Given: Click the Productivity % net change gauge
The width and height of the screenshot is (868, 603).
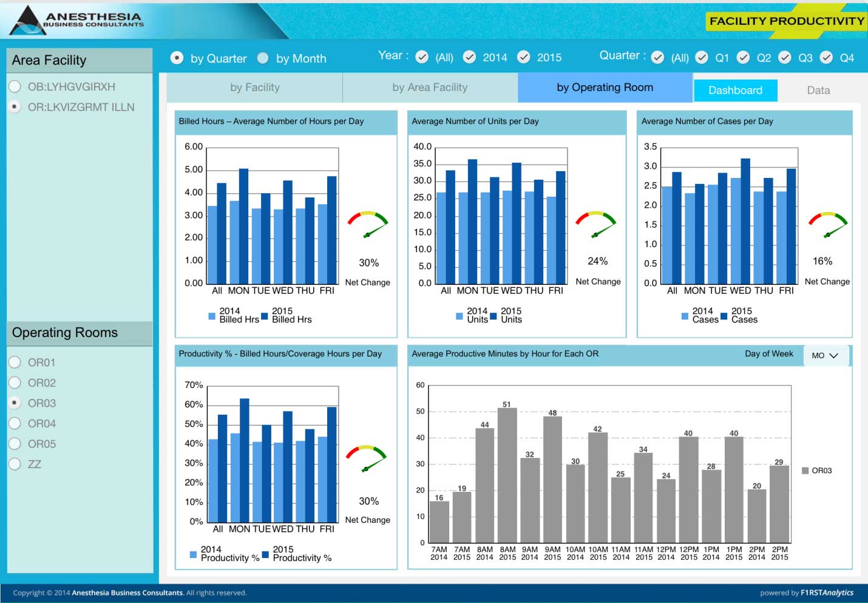Looking at the screenshot, I should coord(366,458).
